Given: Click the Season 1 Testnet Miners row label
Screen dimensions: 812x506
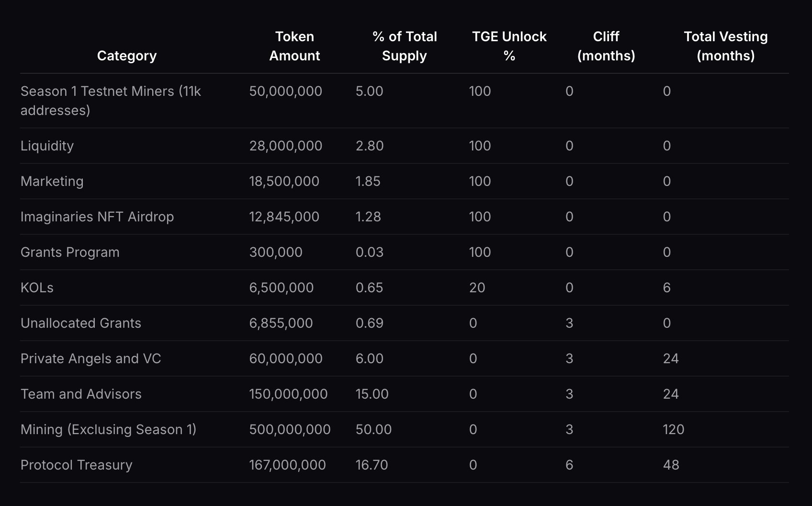Looking at the screenshot, I should tap(111, 101).
